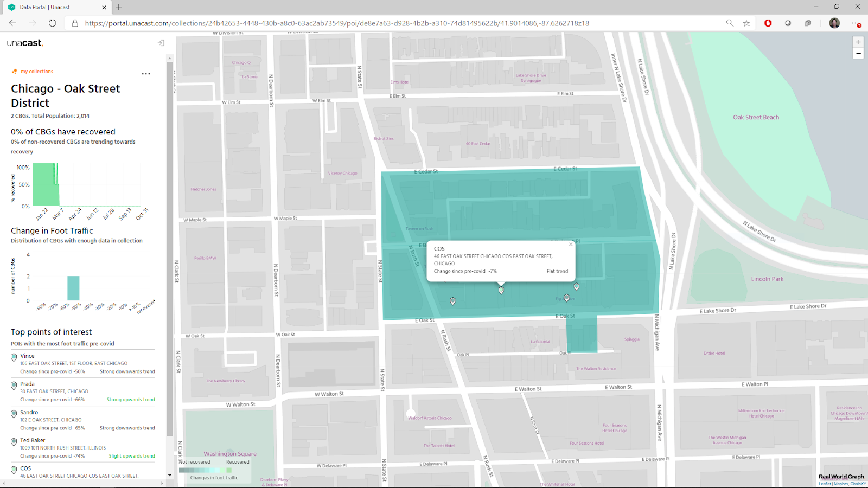Click The Newberry Library map label

point(226,381)
